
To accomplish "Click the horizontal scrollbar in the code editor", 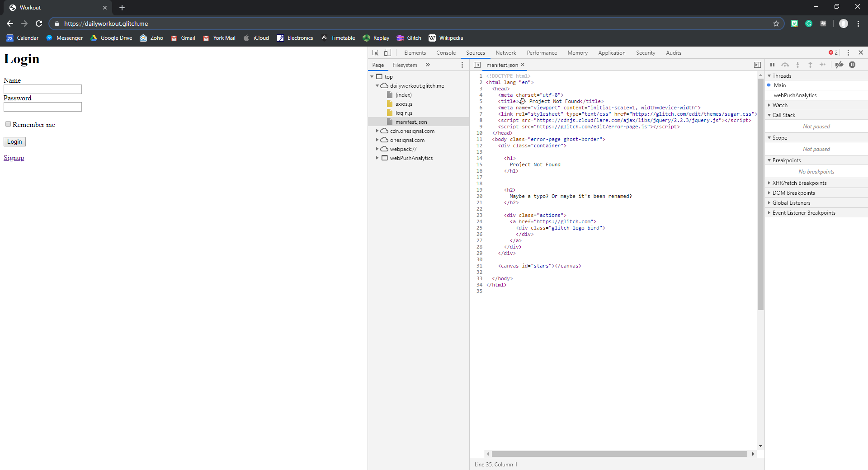I will pyautogui.click(x=619, y=454).
